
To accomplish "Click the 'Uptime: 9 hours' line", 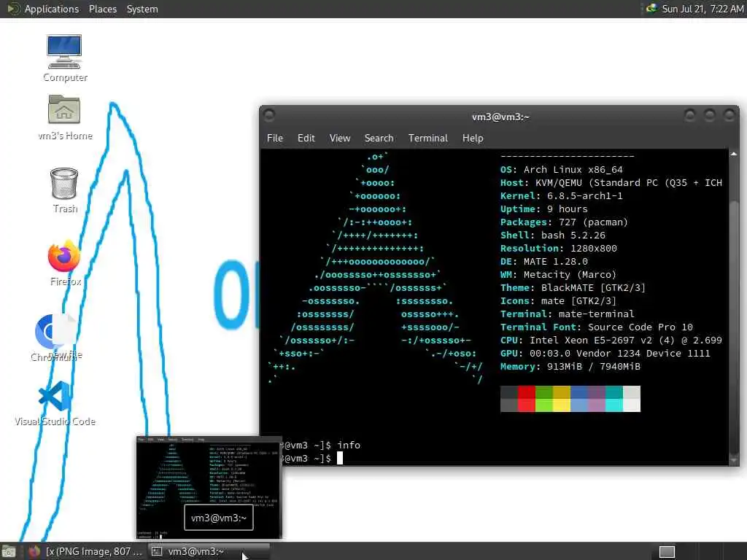I will click(543, 209).
